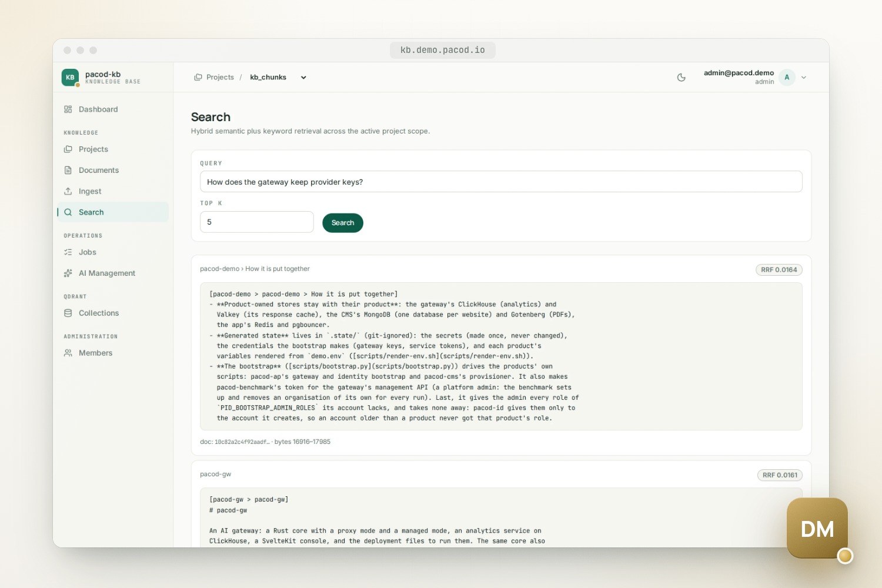Click the Dashboard grid icon
The height and width of the screenshot is (588, 882).
tap(68, 109)
